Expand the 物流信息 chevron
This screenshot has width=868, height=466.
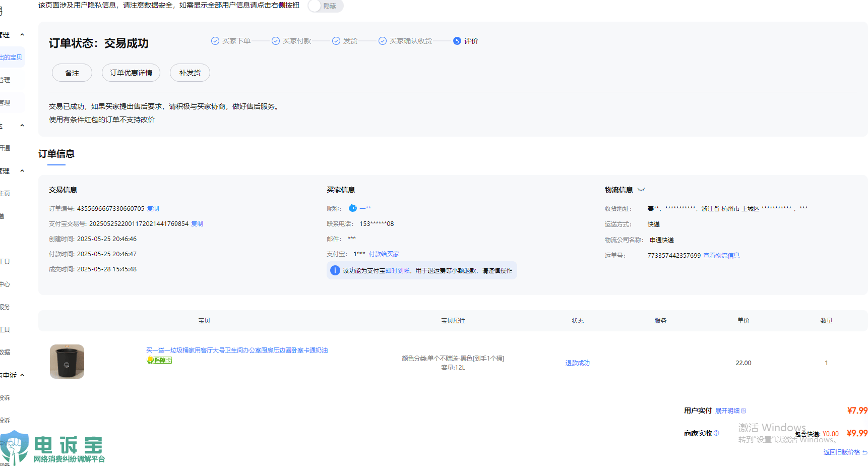click(641, 190)
